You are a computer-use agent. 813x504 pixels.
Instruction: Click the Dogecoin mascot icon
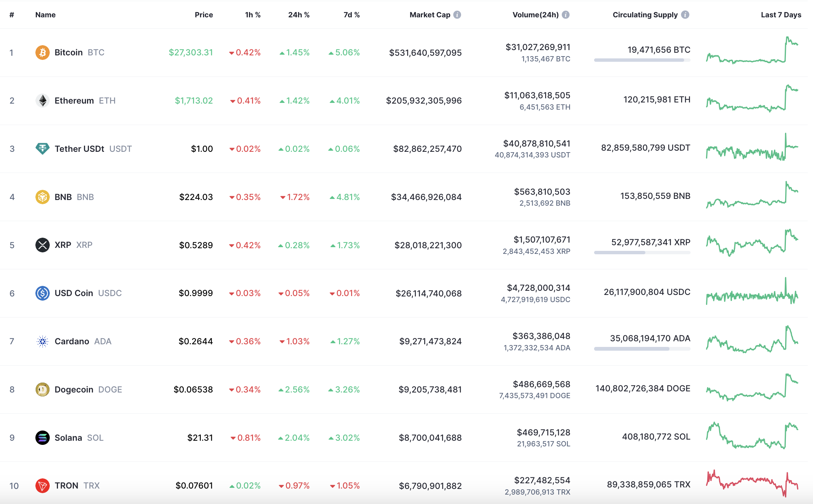tap(42, 389)
